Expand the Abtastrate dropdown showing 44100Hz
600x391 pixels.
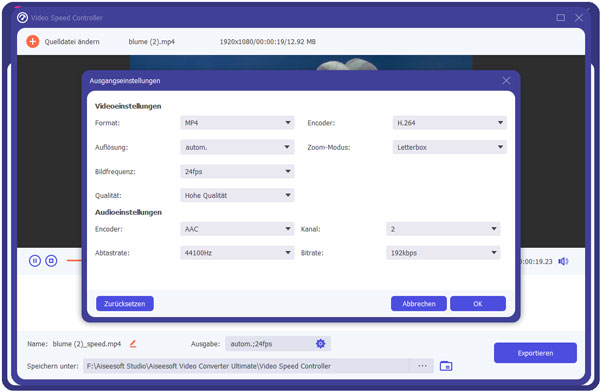pyautogui.click(x=237, y=253)
